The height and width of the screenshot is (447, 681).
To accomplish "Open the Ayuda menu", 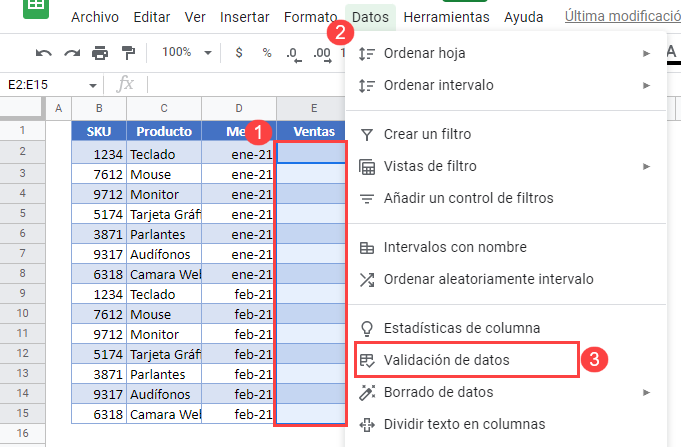I will [523, 17].
